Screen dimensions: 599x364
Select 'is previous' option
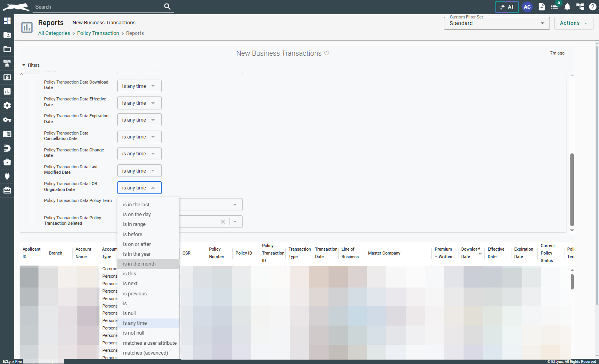pyautogui.click(x=148, y=294)
